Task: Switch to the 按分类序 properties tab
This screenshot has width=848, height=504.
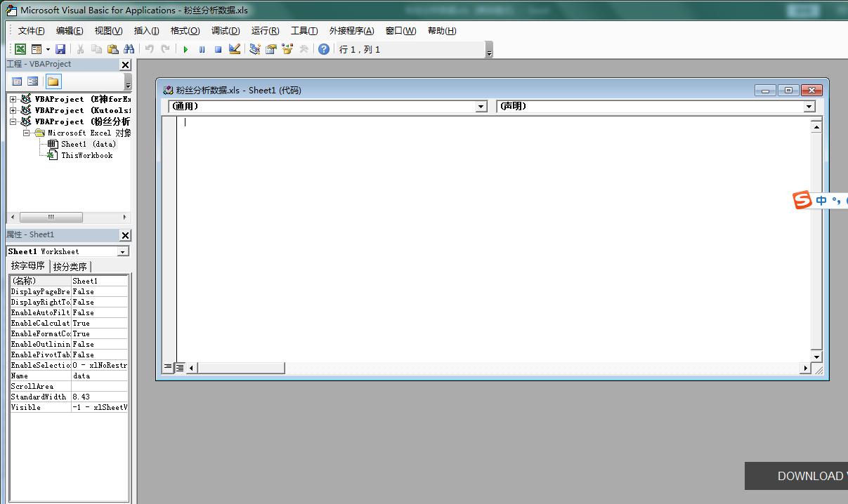Action: 70,267
